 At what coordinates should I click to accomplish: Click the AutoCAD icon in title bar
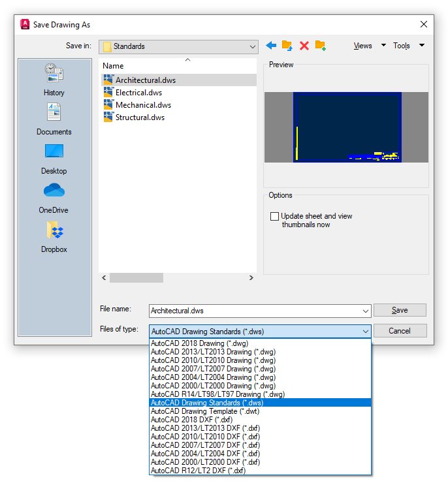click(25, 24)
